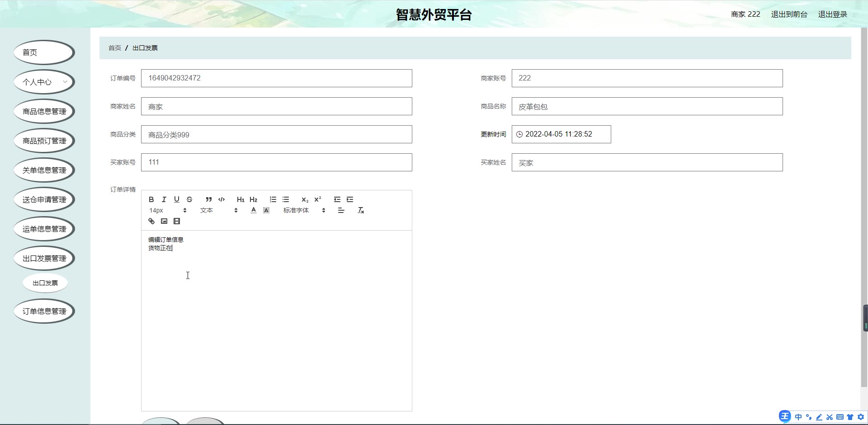
Task: Open the IME screenshot scissors tool
Action: 830,417
